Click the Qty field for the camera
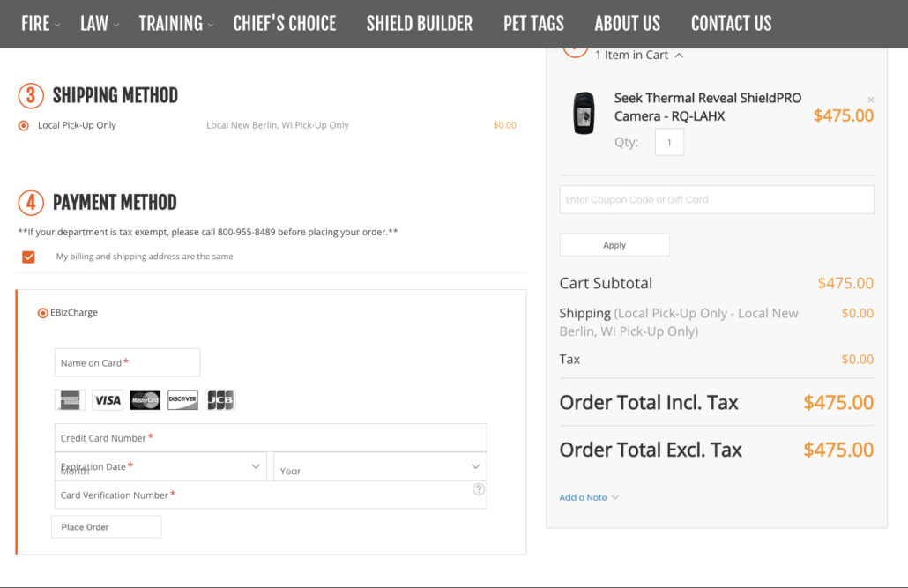This screenshot has width=908, height=588. (x=669, y=142)
